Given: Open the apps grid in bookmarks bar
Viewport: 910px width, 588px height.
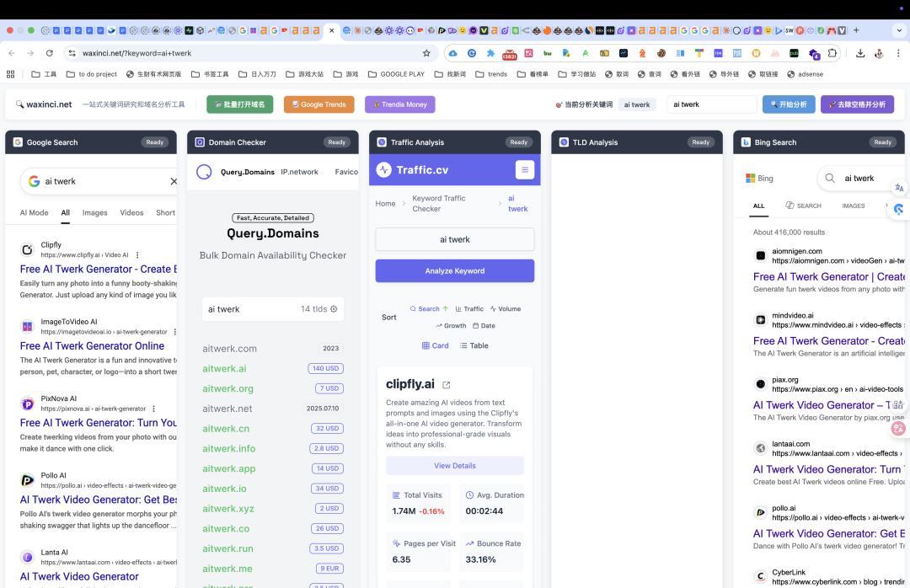Looking at the screenshot, I should coord(10,74).
